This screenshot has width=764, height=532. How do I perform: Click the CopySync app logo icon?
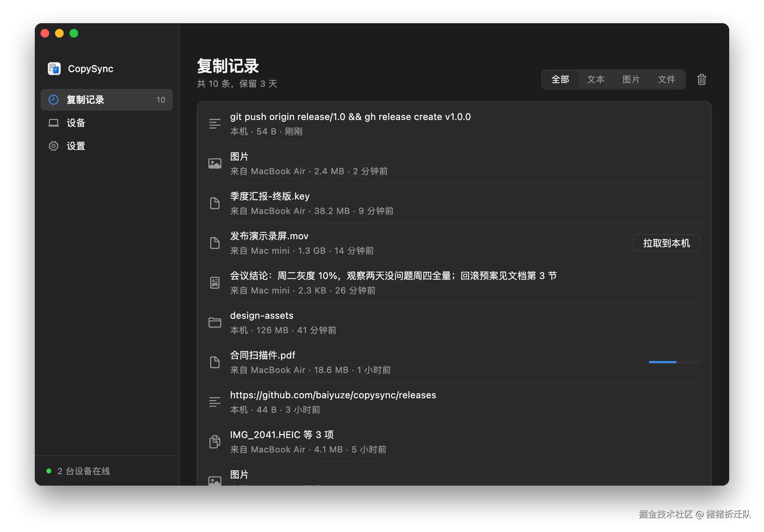(54, 69)
